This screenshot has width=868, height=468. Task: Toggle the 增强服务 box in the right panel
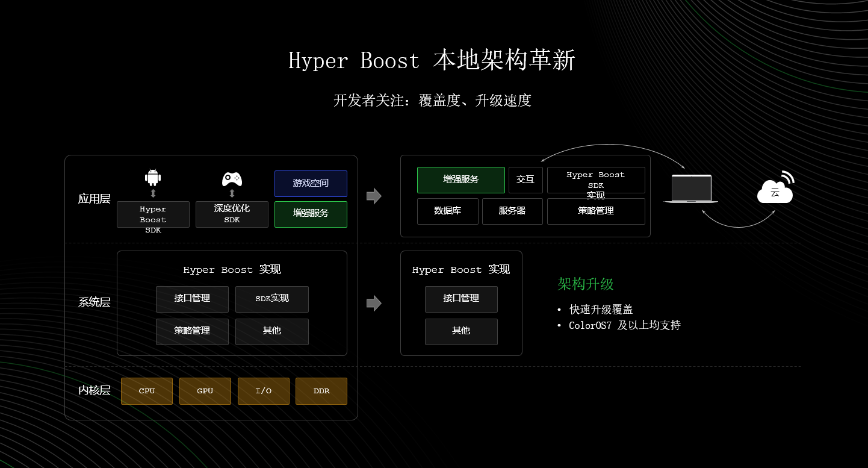tap(460, 179)
